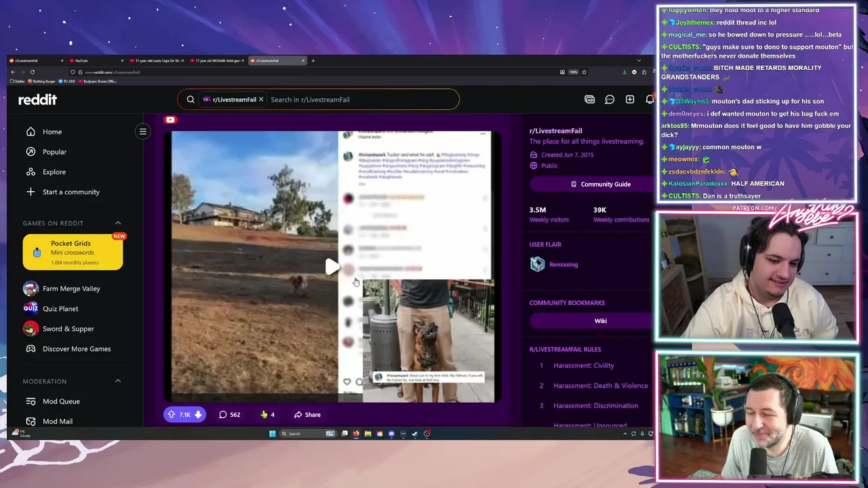The width and height of the screenshot is (868, 488).
Task: Reload the page
Action: click(x=32, y=72)
